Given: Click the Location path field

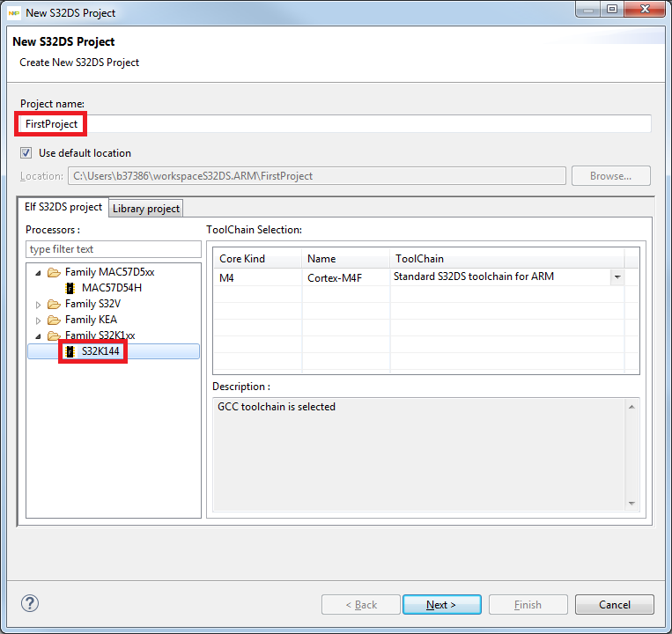Looking at the screenshot, I should (x=317, y=176).
